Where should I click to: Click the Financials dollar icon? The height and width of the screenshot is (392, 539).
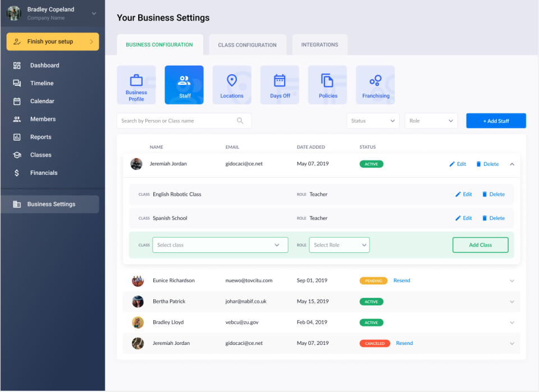point(17,173)
